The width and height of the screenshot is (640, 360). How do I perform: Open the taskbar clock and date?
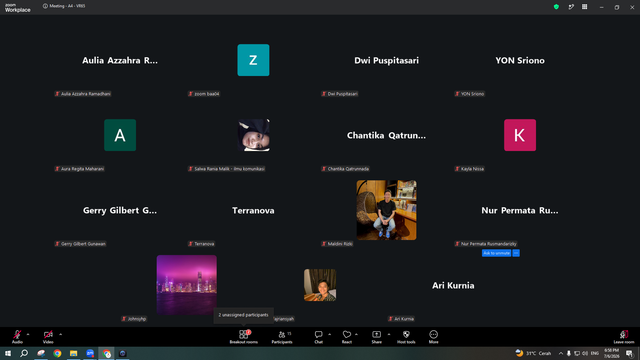click(x=611, y=353)
